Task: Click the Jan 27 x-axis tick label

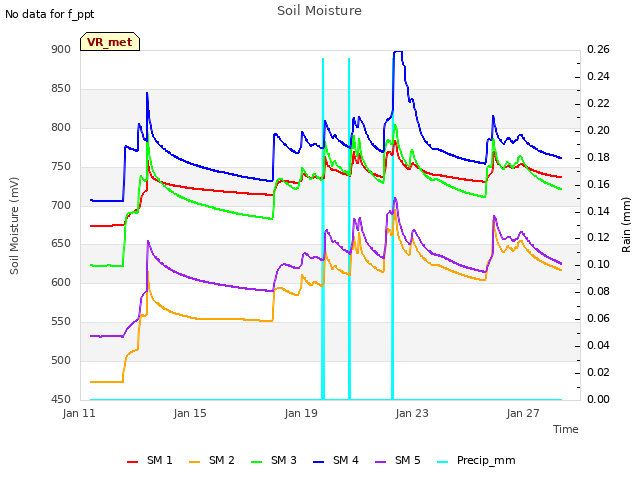Action: 523,413
